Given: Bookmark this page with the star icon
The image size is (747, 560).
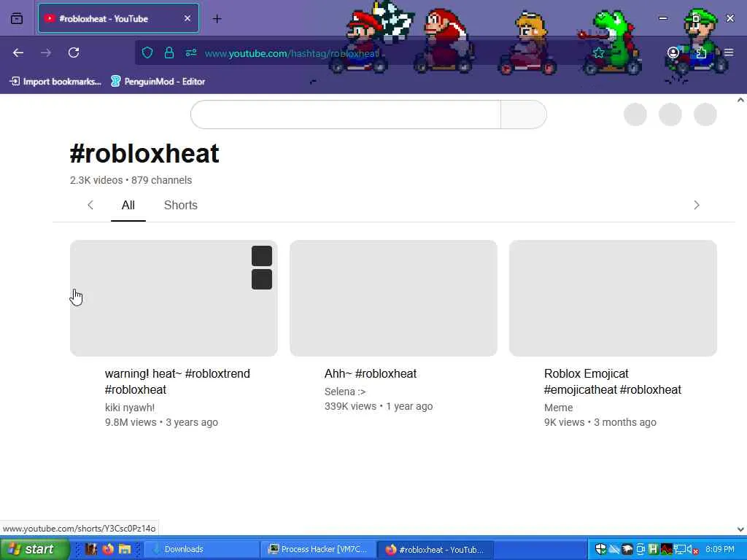Looking at the screenshot, I should [599, 52].
